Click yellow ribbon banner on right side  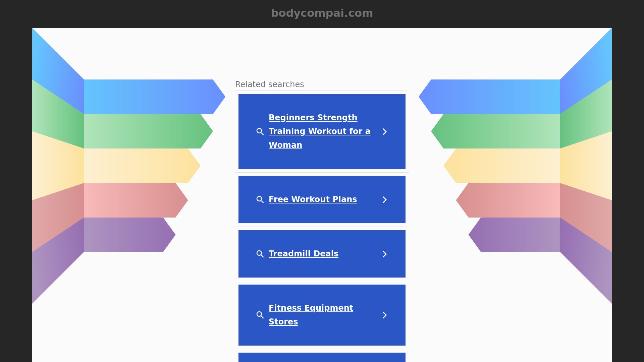click(x=503, y=166)
